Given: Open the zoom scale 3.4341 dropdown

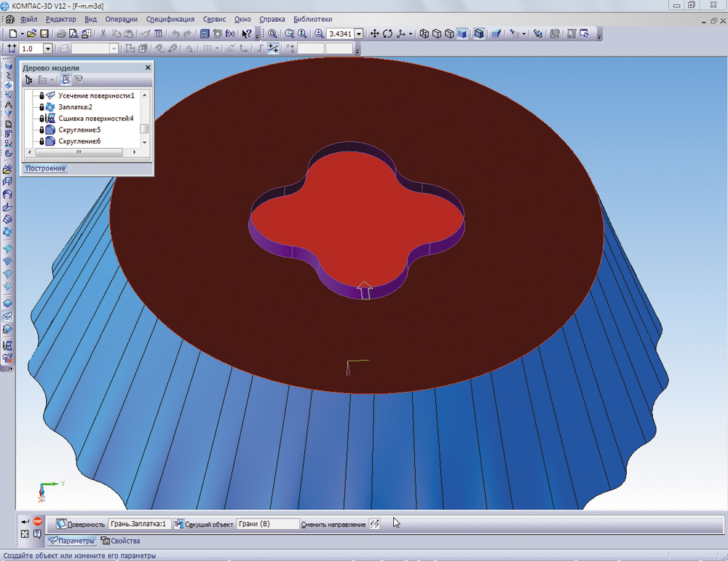Looking at the screenshot, I should click(359, 34).
